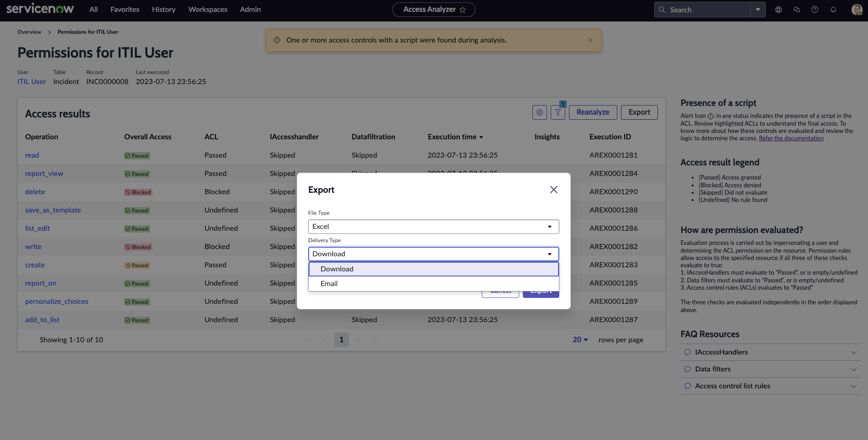Go to Overview breadcrumb

click(x=29, y=32)
